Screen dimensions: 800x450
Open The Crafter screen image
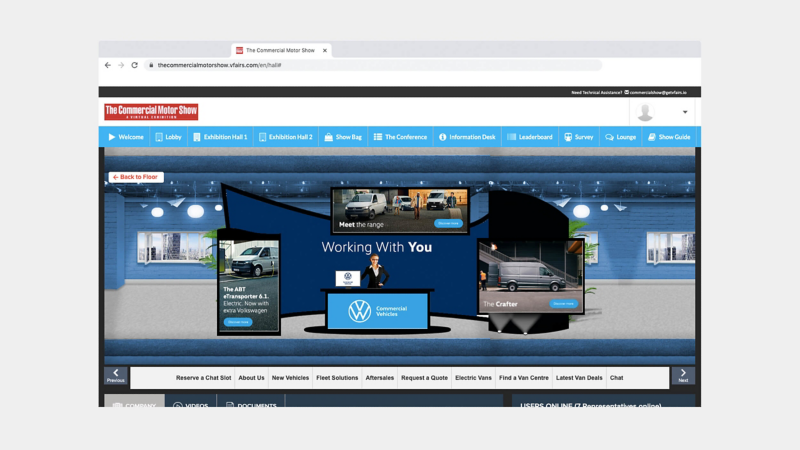(x=531, y=276)
